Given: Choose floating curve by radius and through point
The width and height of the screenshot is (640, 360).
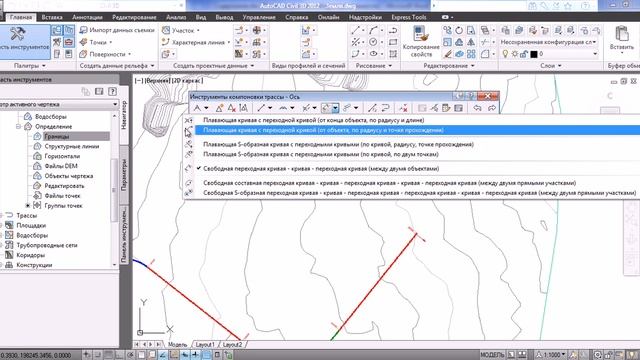Looking at the screenshot, I should (323, 130).
